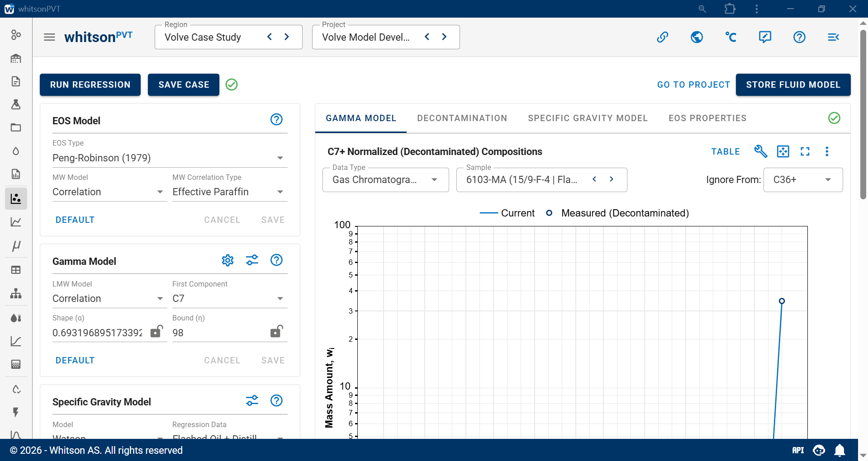
Task: Toggle temperature unit °C icon
Action: 731,37
